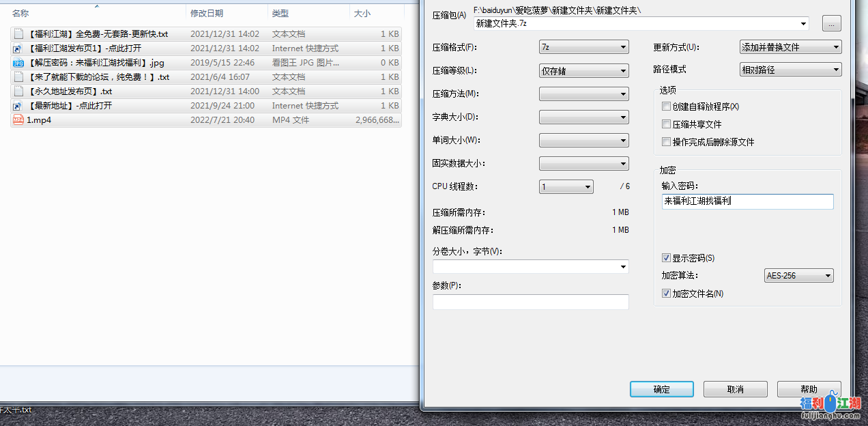The height and width of the screenshot is (426, 868).
Task: Open the 压缩格式 7z dropdown
Action: (x=583, y=47)
